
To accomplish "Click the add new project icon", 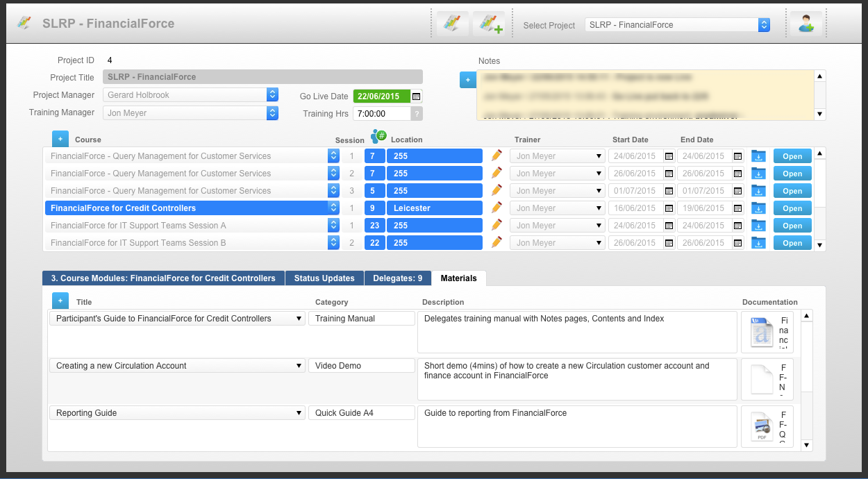I will [489, 24].
